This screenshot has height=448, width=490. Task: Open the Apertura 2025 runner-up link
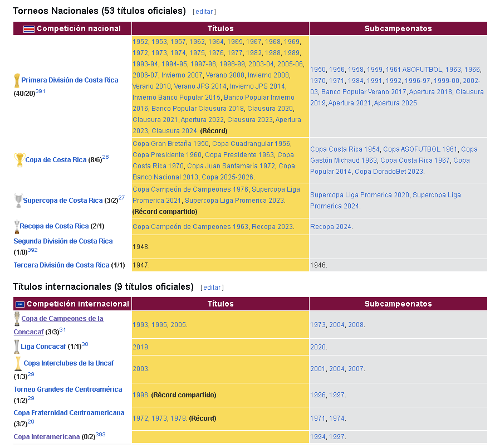[395, 103]
